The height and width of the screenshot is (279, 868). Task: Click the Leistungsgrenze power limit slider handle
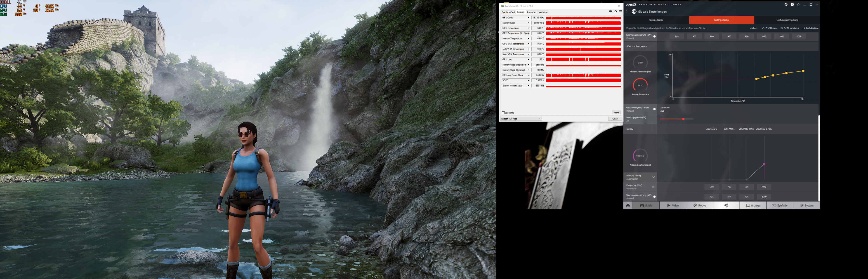pos(683,119)
